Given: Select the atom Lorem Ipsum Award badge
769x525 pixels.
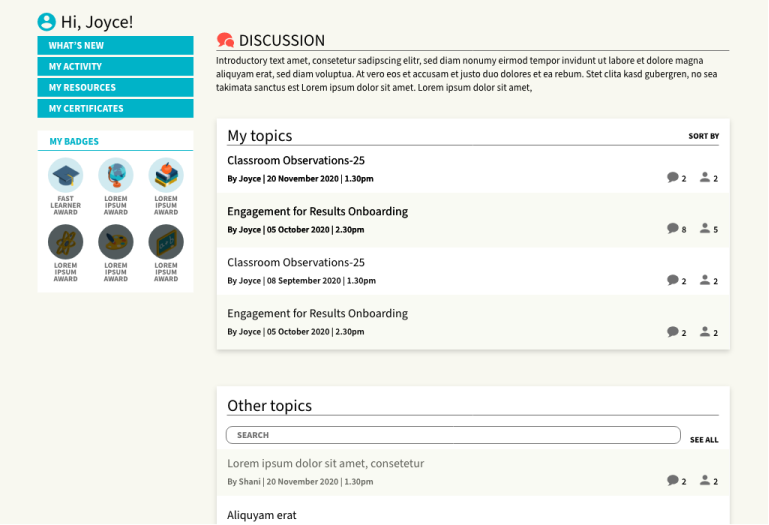Looking at the screenshot, I should [x=66, y=242].
